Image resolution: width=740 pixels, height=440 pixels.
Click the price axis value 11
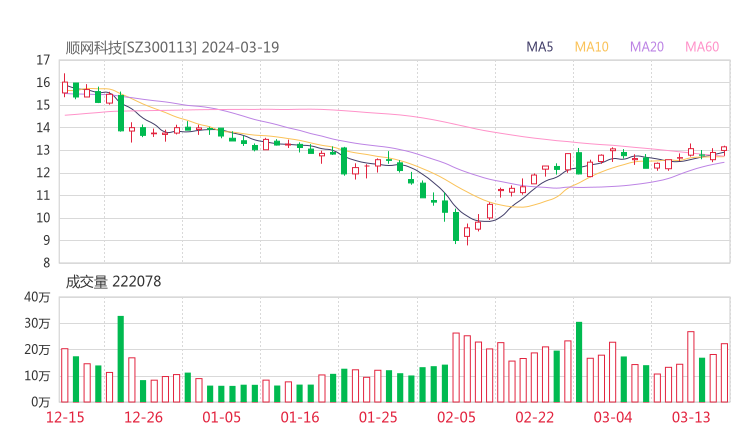[x=43, y=195]
